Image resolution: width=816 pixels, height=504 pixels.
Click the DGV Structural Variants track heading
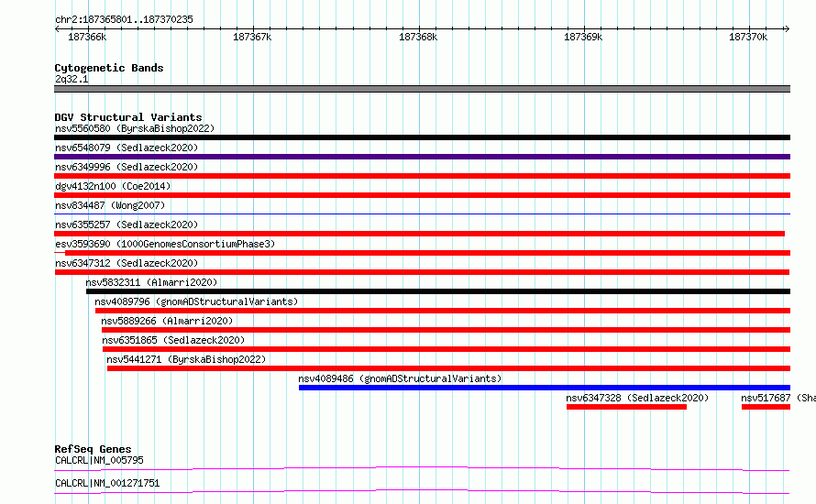128,117
